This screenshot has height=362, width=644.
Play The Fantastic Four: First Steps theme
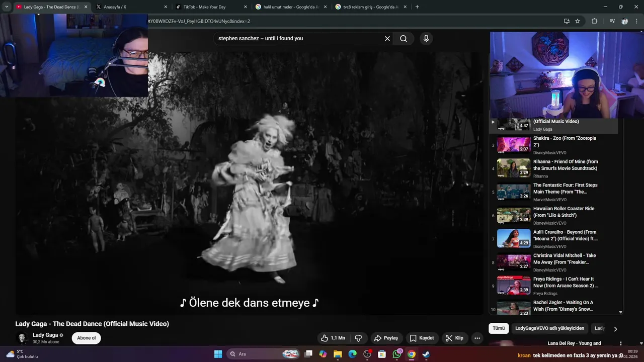[x=553, y=192]
